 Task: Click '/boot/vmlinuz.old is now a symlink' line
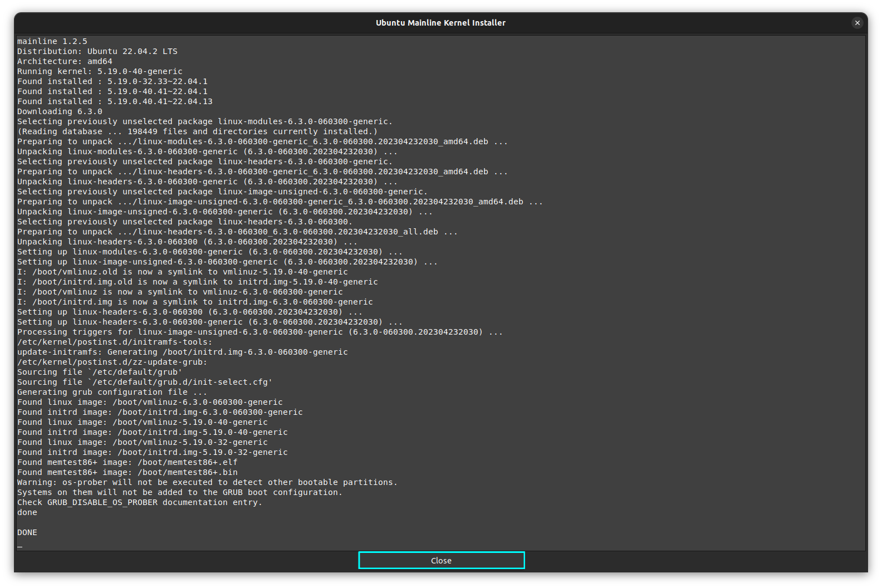(x=183, y=272)
